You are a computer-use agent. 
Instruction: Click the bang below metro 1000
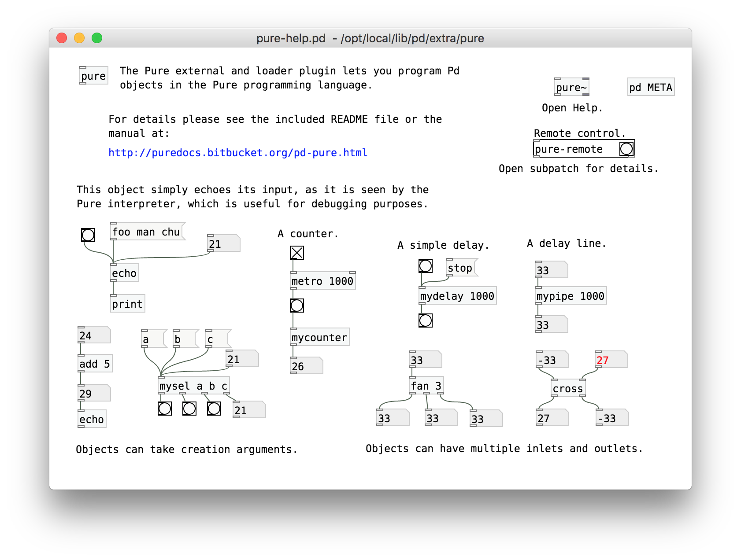297,306
